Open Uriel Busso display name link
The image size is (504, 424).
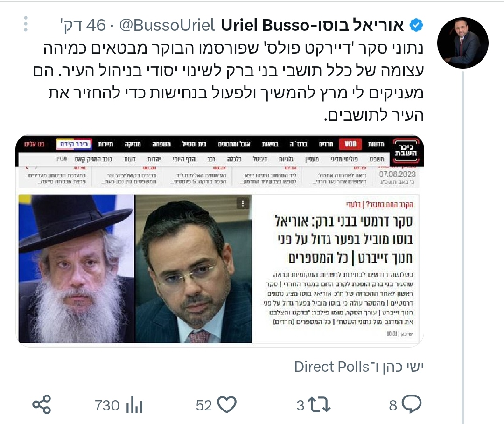click(312, 25)
